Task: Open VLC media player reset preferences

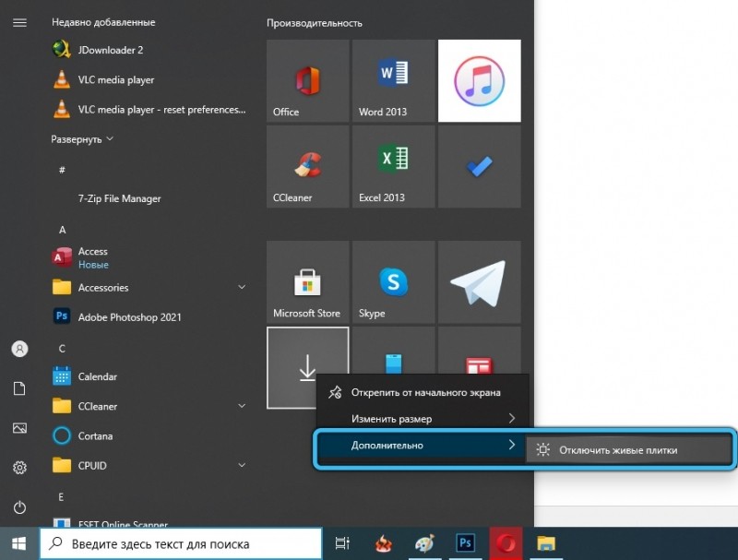Action: pos(149,109)
